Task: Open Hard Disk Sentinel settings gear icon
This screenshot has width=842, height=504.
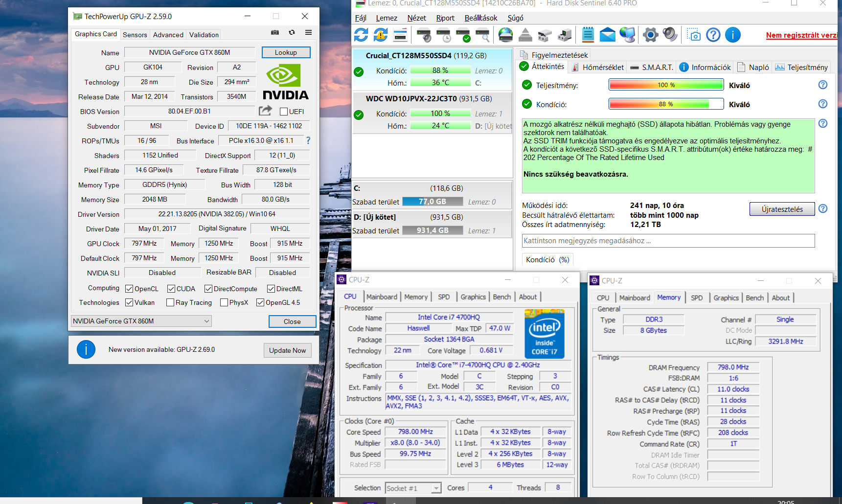Action: (x=651, y=35)
